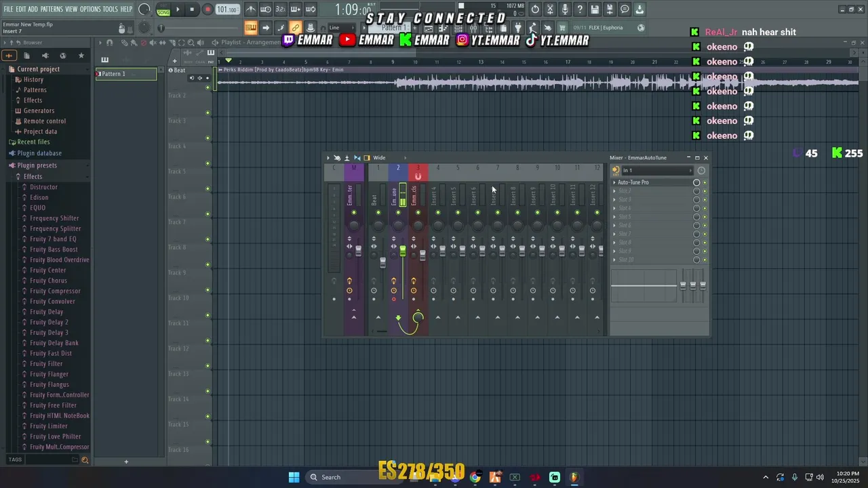Collapse the Plugin presets folder
Image resolution: width=868 pixels, height=488 pixels.
pyautogui.click(x=37, y=165)
